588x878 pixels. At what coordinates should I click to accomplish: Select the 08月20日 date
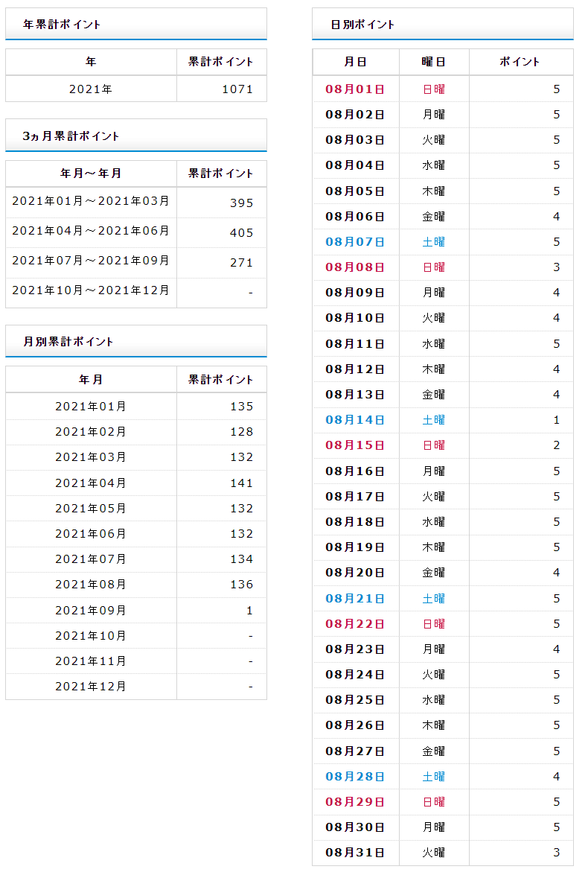click(x=355, y=572)
